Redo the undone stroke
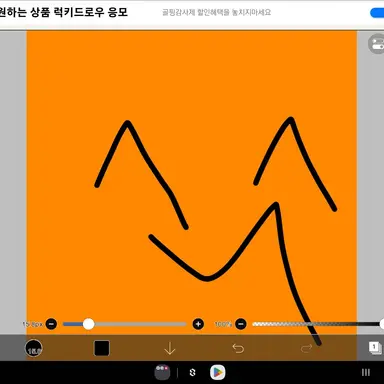This screenshot has width=384, height=384. (x=306, y=348)
